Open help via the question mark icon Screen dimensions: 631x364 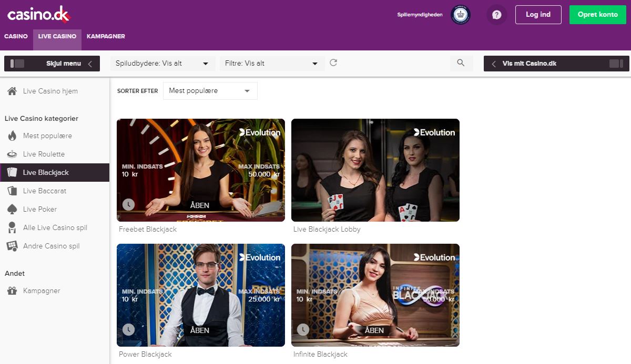pos(496,15)
